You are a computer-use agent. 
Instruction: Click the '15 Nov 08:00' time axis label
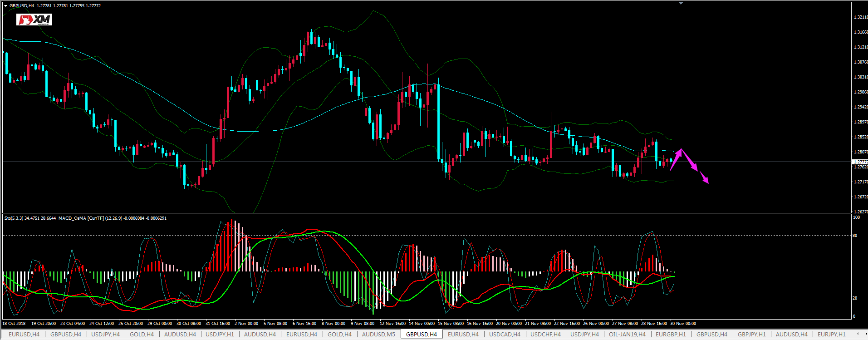click(451, 324)
